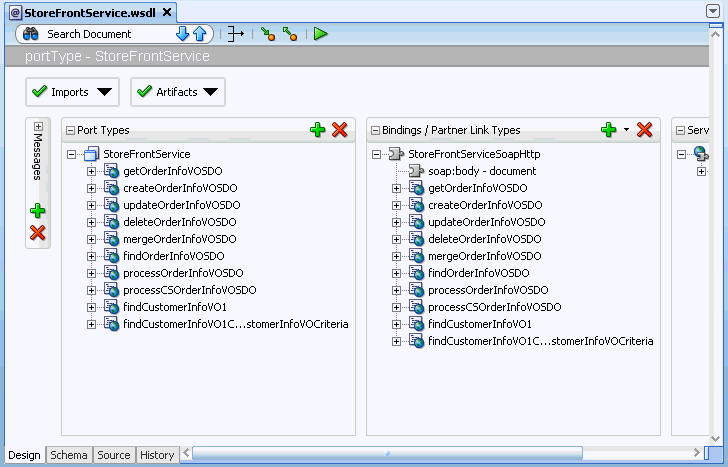Expand getOrderInfoVOSDO under Port Types
The width and height of the screenshot is (728, 467).
point(92,172)
